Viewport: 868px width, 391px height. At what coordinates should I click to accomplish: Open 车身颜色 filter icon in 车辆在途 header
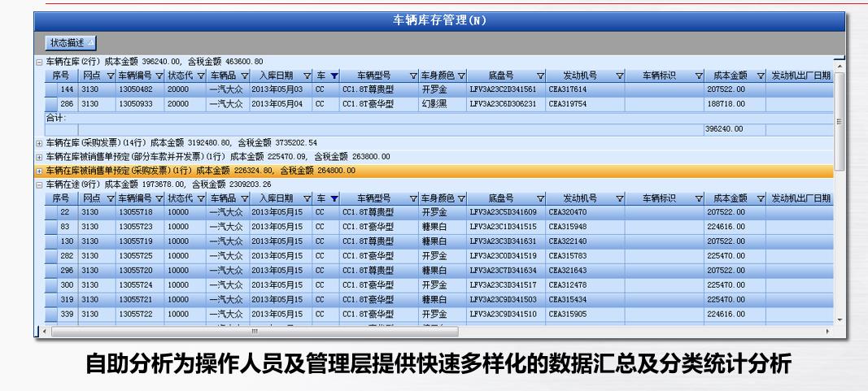pos(460,198)
